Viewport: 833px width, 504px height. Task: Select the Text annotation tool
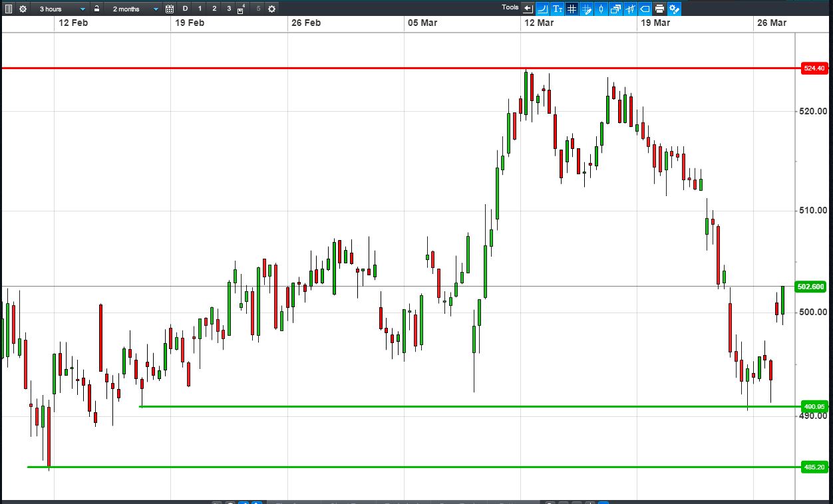pyautogui.click(x=557, y=9)
